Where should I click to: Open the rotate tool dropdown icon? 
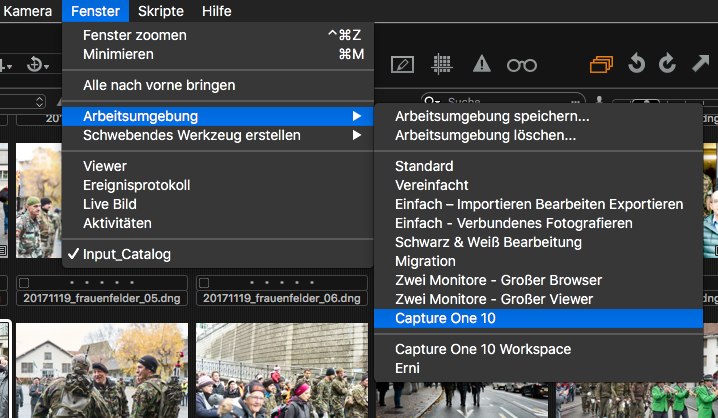pyautogui.click(x=38, y=65)
